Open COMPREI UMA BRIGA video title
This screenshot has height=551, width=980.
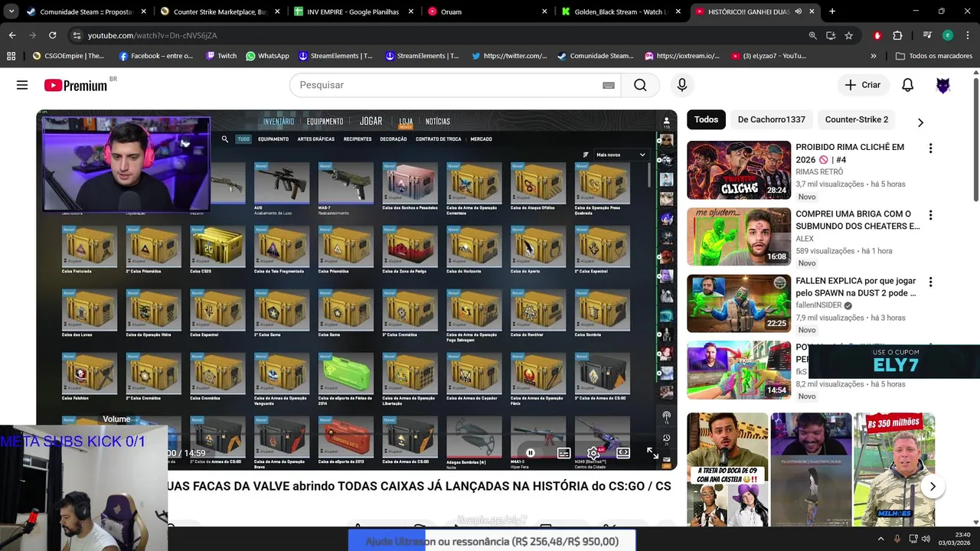857,220
